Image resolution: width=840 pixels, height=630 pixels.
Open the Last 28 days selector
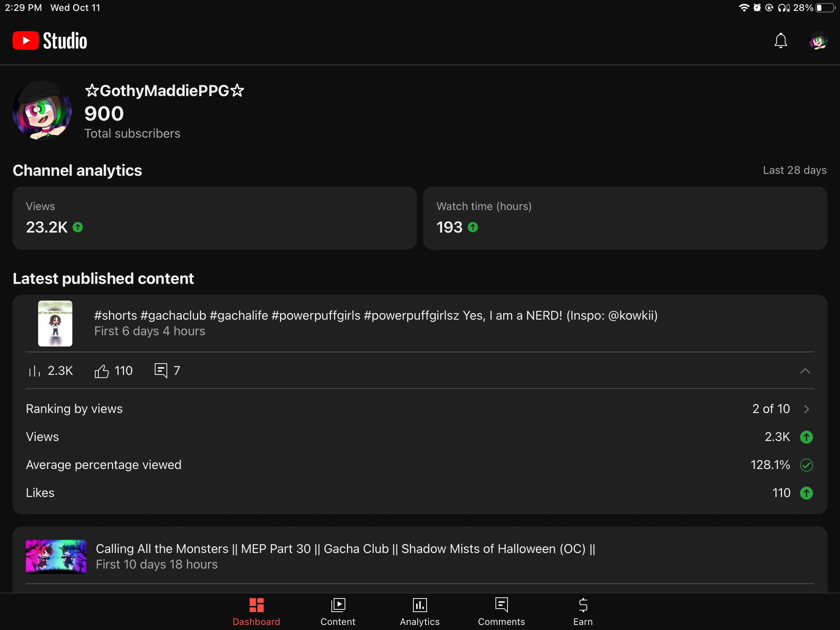point(794,170)
